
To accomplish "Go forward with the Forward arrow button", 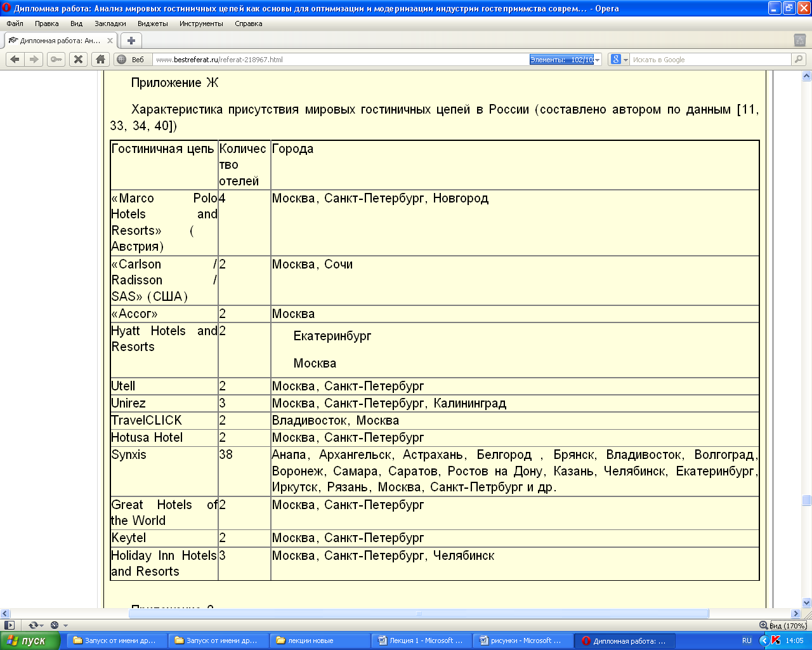I will coord(34,59).
